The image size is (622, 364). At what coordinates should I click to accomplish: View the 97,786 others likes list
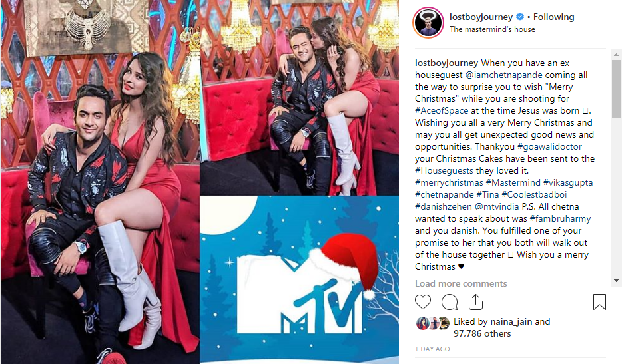(x=482, y=334)
